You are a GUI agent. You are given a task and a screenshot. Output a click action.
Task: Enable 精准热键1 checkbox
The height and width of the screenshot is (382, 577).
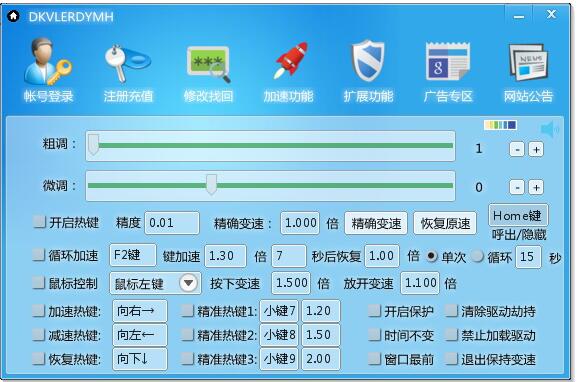pyautogui.click(x=188, y=311)
